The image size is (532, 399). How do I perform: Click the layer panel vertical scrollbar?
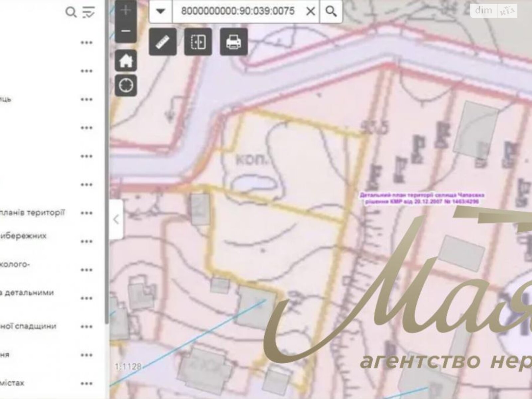click(x=106, y=161)
